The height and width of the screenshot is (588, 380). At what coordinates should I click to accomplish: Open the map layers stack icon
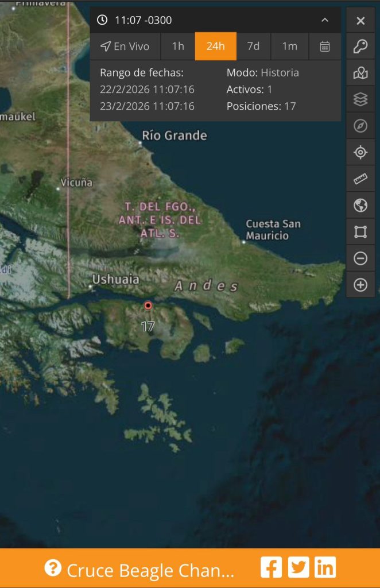(360, 99)
